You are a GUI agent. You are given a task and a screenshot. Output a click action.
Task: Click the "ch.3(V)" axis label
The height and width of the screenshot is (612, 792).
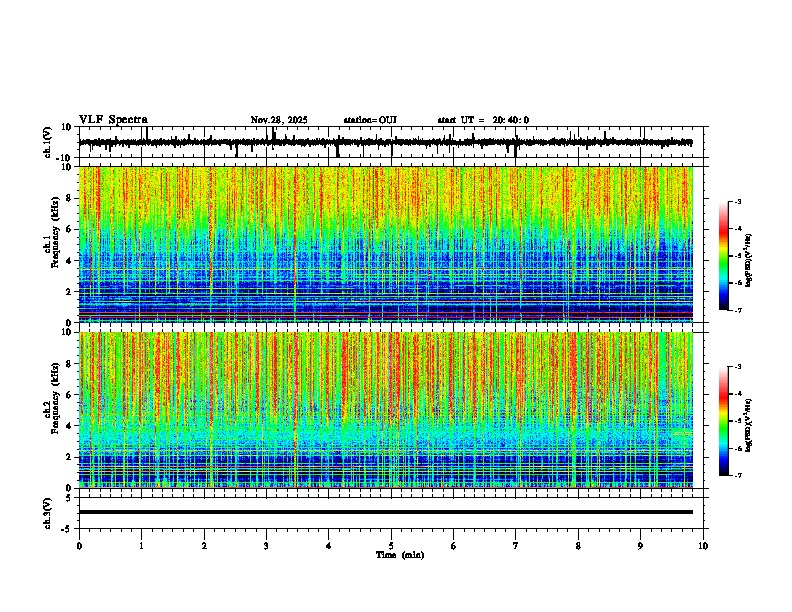[48, 513]
